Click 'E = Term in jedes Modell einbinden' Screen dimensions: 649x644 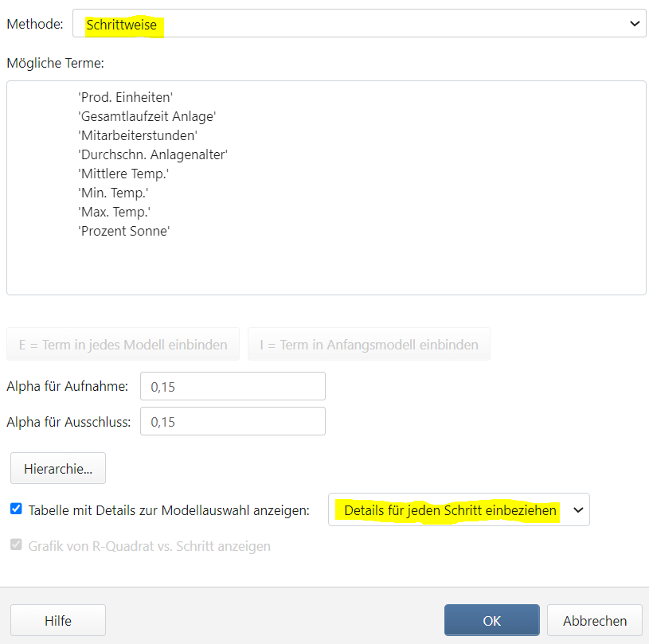tap(123, 345)
